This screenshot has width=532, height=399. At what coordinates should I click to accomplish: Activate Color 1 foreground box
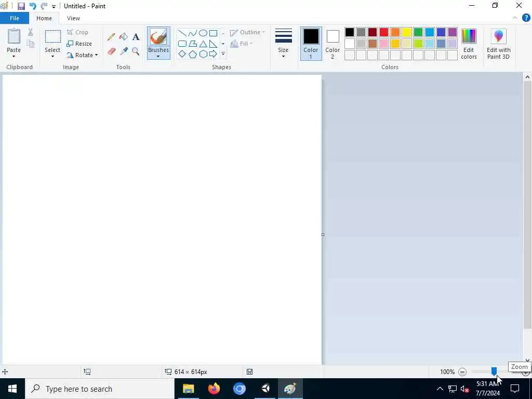tap(311, 44)
